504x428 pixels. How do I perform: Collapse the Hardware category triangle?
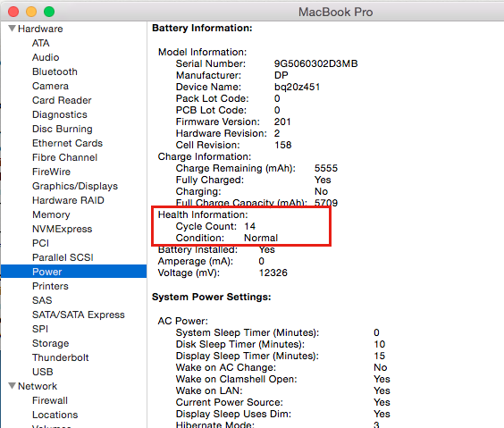click(13, 29)
